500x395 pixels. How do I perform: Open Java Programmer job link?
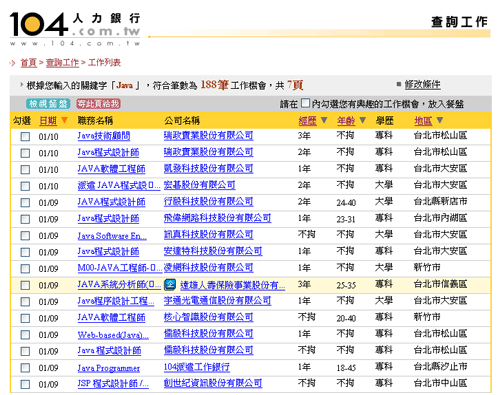(109, 368)
